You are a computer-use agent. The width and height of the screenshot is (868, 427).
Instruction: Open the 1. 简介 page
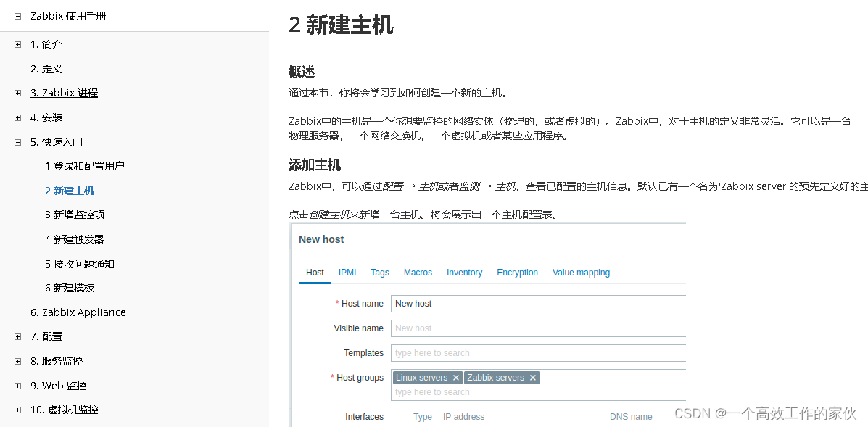click(46, 44)
